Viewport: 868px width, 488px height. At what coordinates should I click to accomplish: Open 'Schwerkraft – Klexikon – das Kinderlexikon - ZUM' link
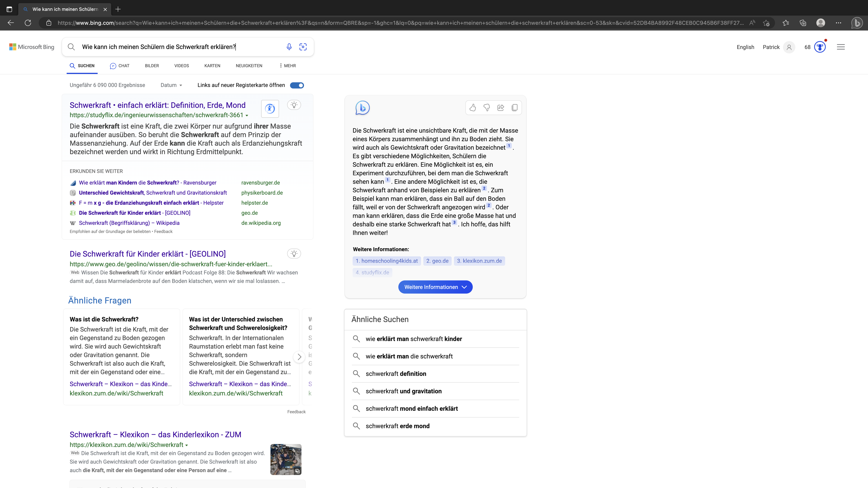[155, 434]
